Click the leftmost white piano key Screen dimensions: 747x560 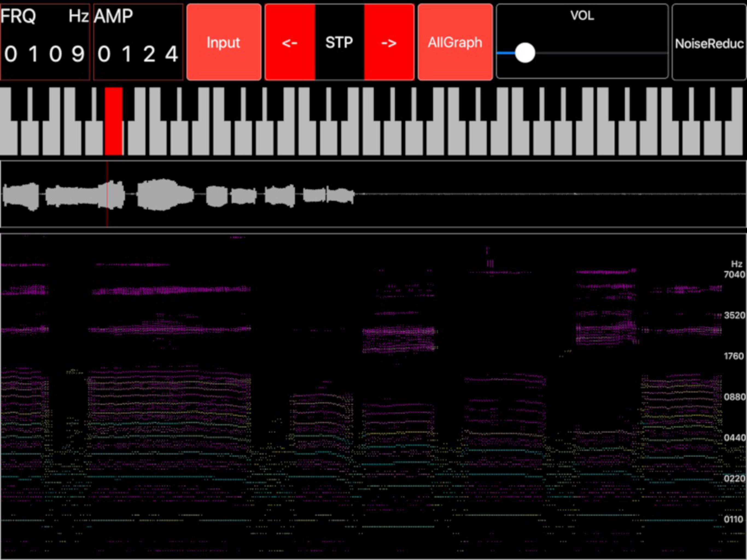pyautogui.click(x=8, y=138)
